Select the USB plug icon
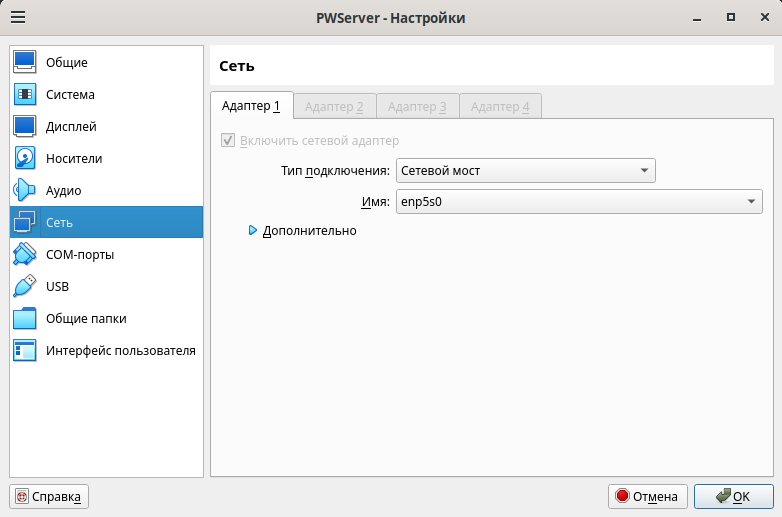This screenshot has height=517, width=782. pos(25,287)
